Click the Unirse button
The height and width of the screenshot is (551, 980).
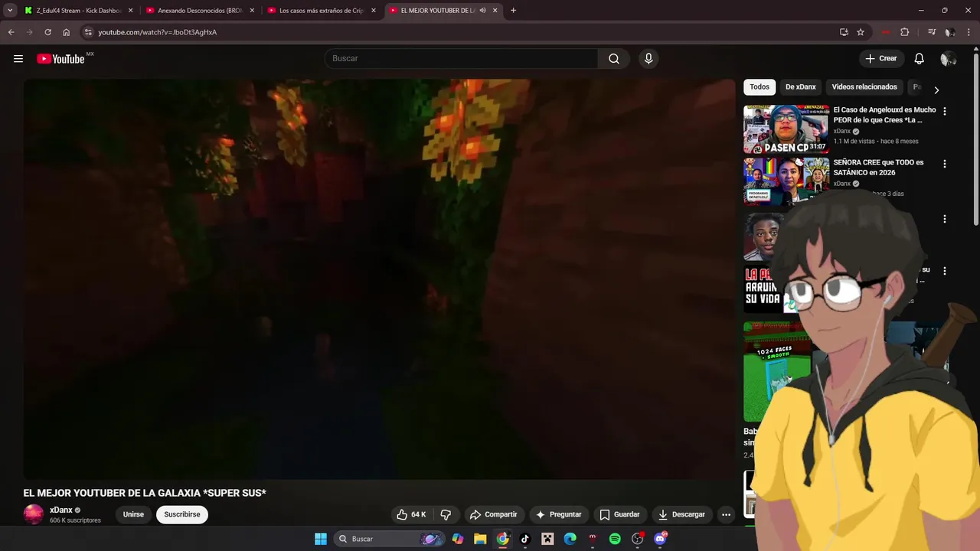click(133, 514)
